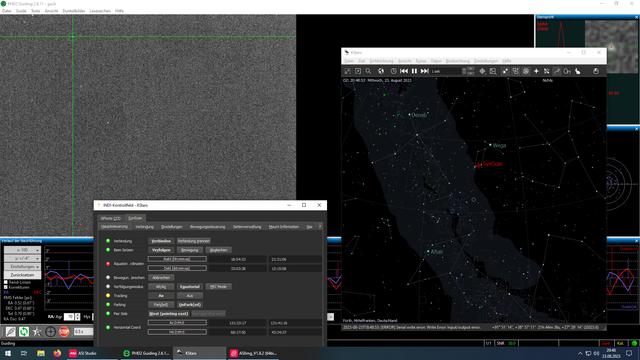
Task: Toggle the Korrekturen checkbox
Action: click(x=6, y=287)
